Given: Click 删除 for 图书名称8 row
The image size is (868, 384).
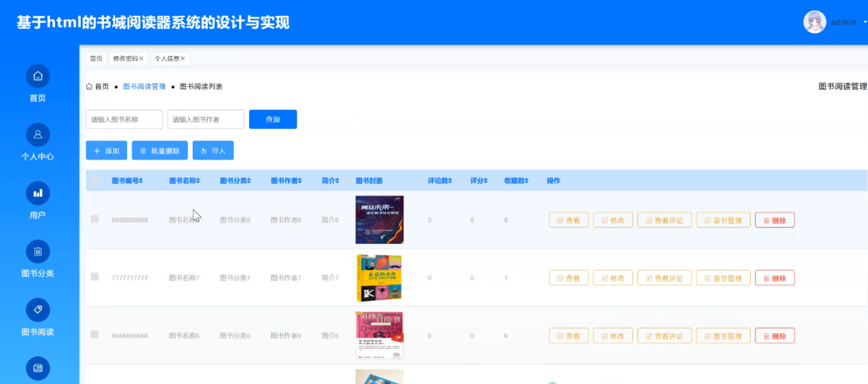Looking at the screenshot, I should [x=775, y=220].
